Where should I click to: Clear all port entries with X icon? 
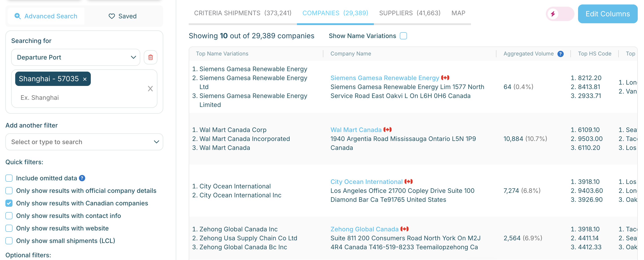[150, 89]
